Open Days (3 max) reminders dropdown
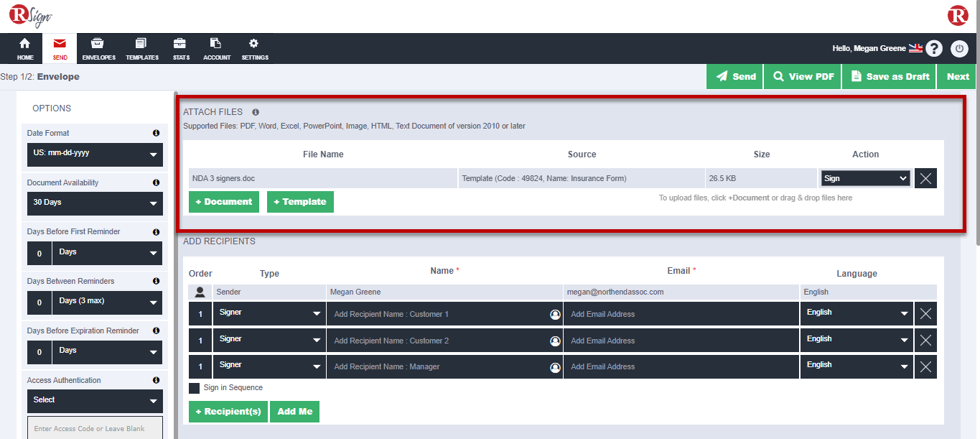 tap(107, 302)
